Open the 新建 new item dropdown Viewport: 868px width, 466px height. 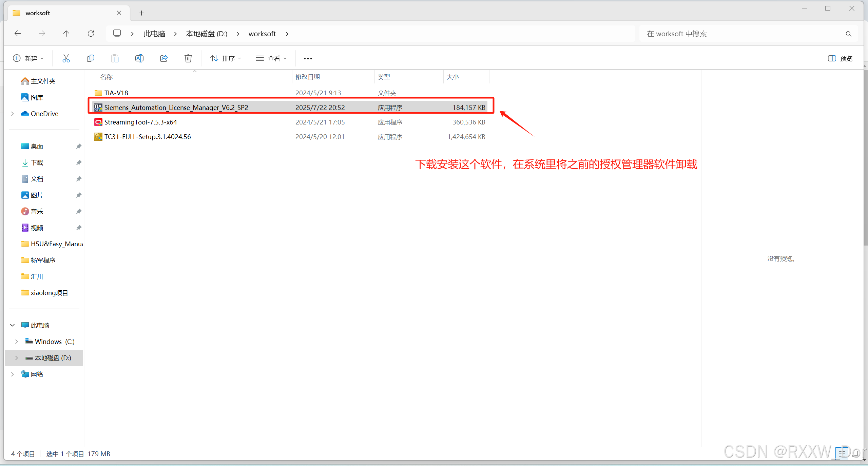(x=28, y=58)
